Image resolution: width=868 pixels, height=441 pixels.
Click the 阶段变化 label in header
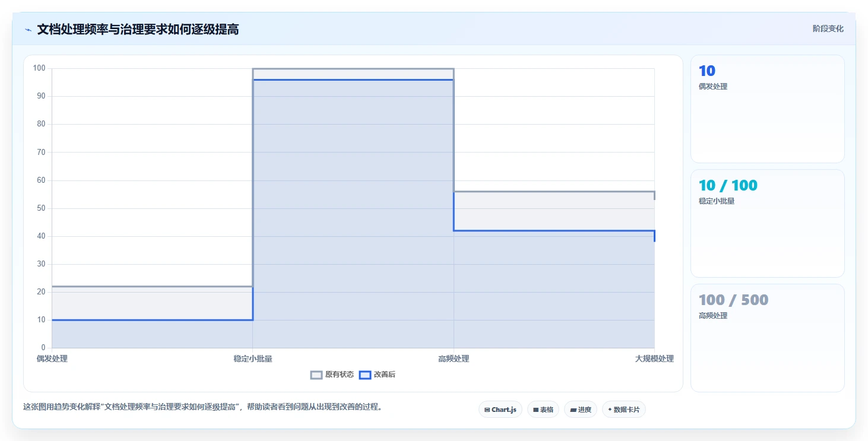[x=828, y=28]
